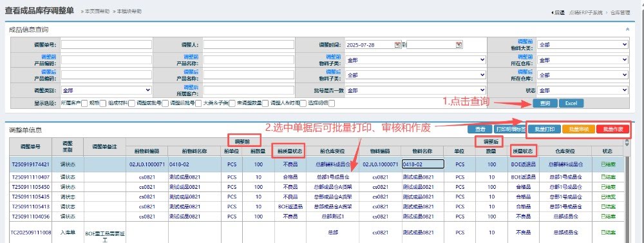Viewport: 644px width, 243px height.
Task: Open the 仓库管理 breadcrumb
Action: (620, 13)
